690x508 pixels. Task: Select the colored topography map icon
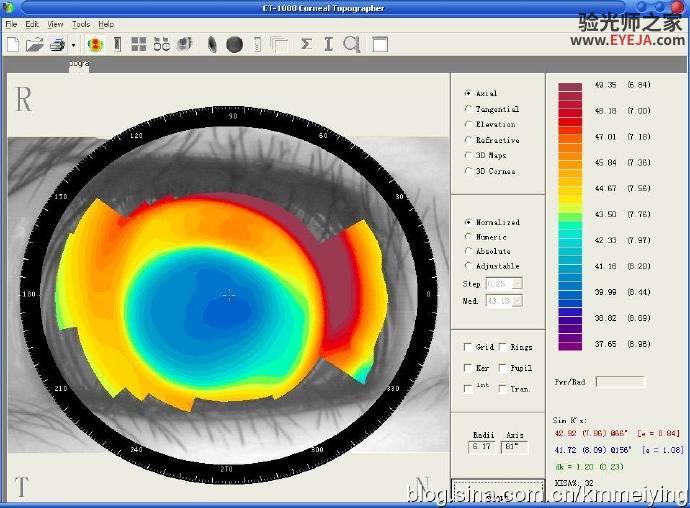(x=95, y=44)
